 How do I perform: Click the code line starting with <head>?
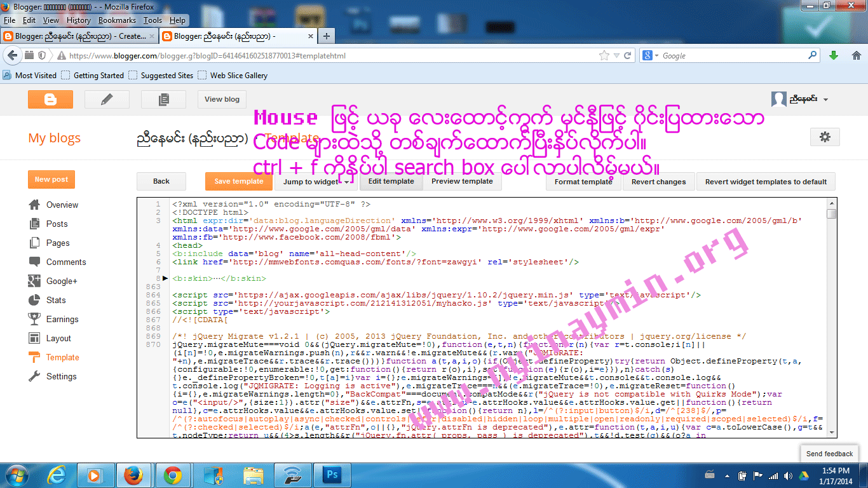point(187,245)
